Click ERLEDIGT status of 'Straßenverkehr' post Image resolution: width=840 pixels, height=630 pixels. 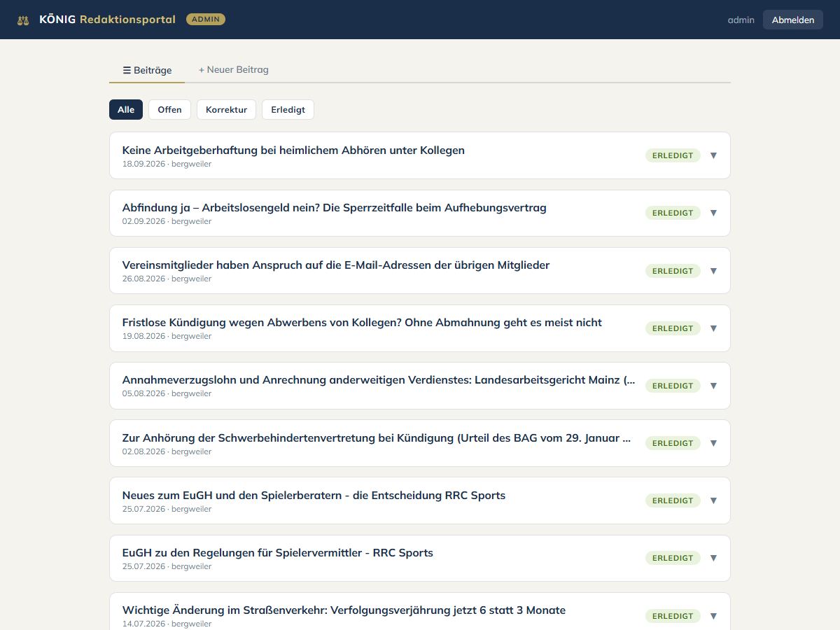[x=673, y=616]
